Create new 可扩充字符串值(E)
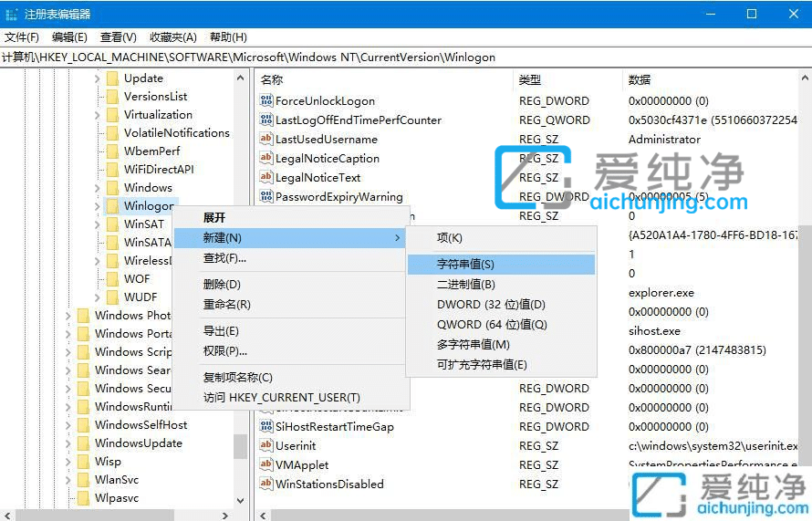 (x=501, y=365)
